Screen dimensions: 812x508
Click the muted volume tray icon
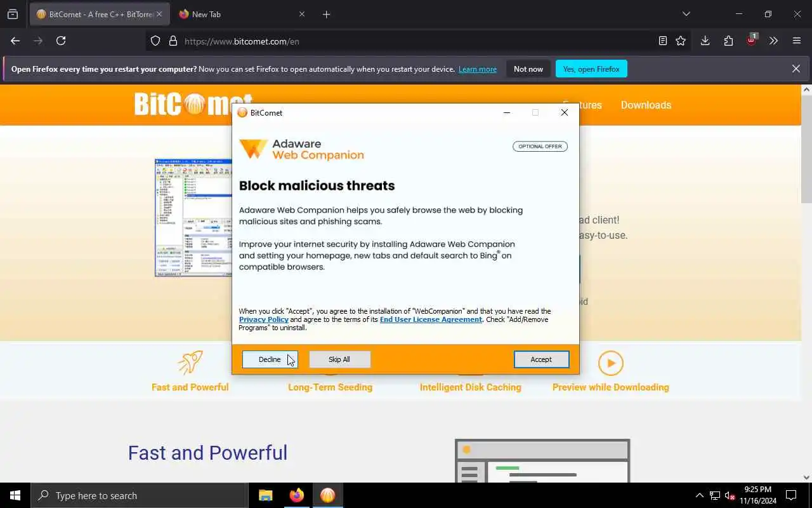click(730, 495)
